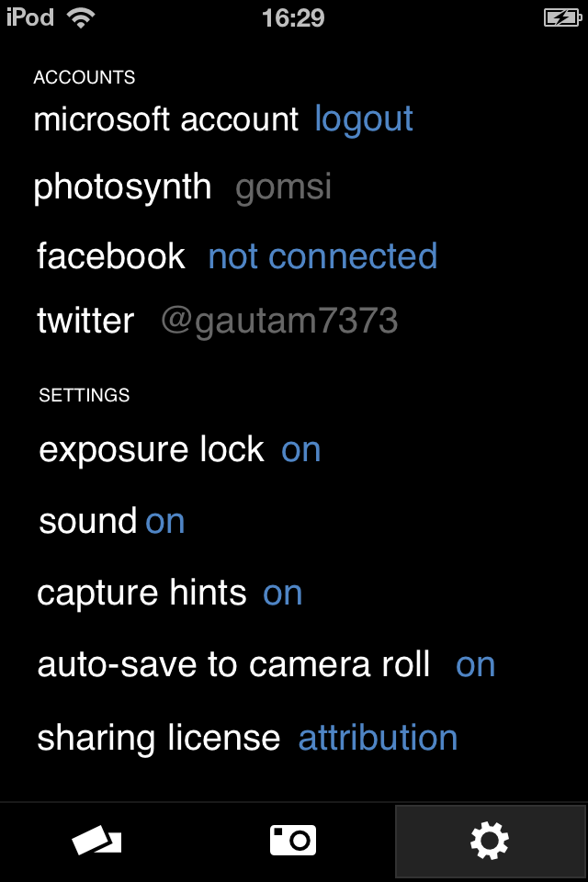588x882 pixels.
Task: Select the auto-save to camera roll label
Action: (x=234, y=665)
